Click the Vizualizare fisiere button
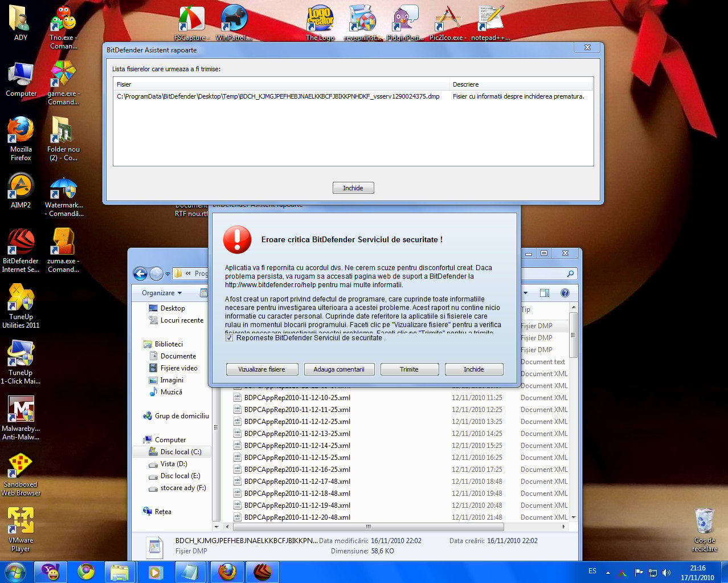The width and height of the screenshot is (728, 583). coord(261,369)
